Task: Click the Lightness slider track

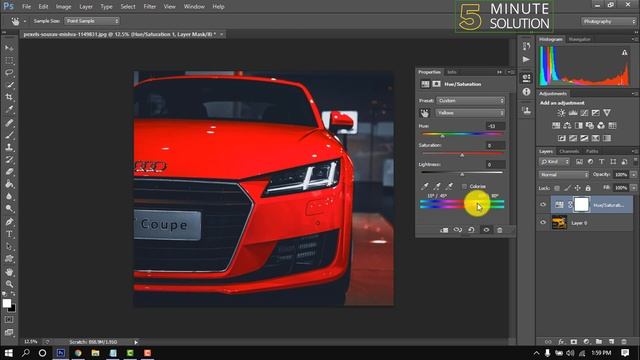Action: point(462,173)
